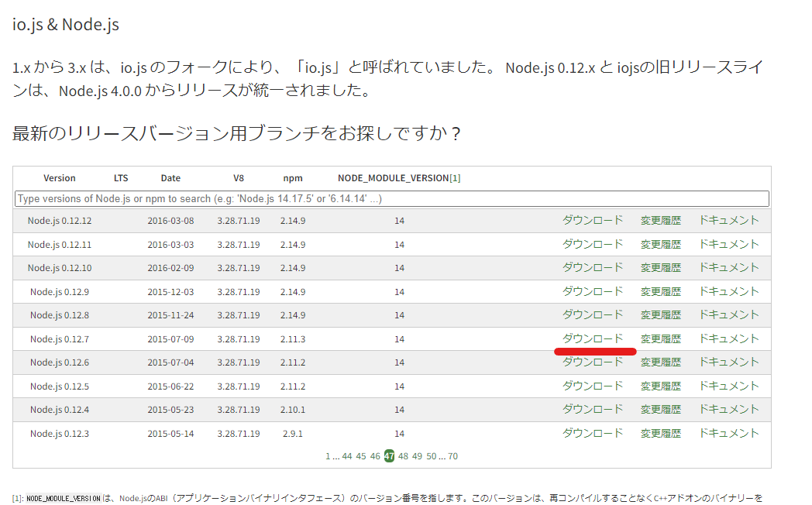812x505 pixels.
Task: Open ダウンロード link for Node.js 0.12.3
Action: pos(593,433)
